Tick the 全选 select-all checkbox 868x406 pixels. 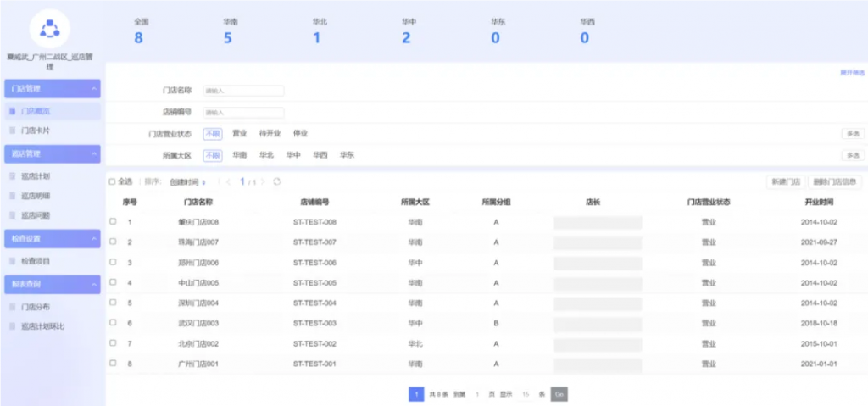click(112, 181)
